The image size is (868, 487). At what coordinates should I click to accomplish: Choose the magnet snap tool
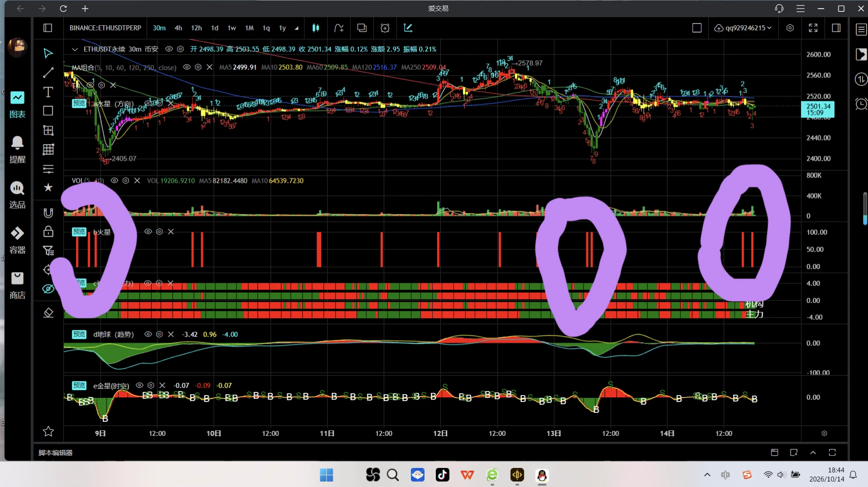pyautogui.click(x=48, y=213)
